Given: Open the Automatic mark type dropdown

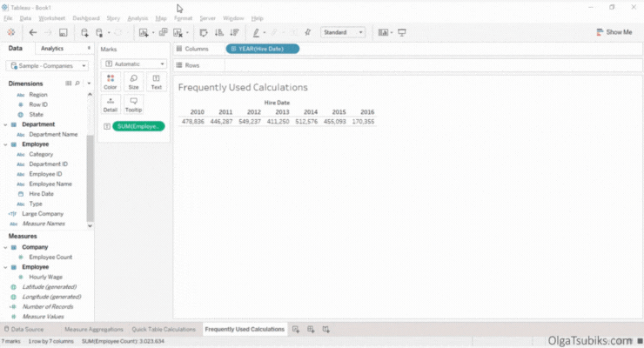Looking at the screenshot, I should 133,64.
